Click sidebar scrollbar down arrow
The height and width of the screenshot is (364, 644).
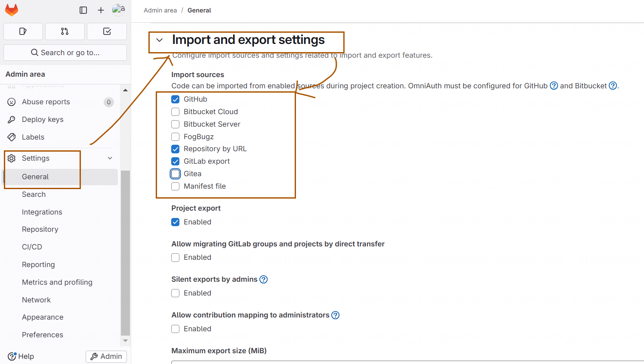[125, 340]
